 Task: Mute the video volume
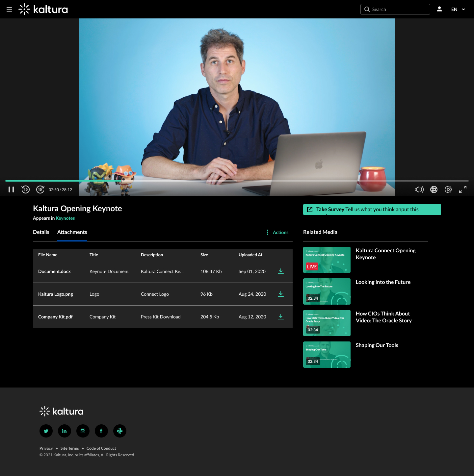click(419, 189)
